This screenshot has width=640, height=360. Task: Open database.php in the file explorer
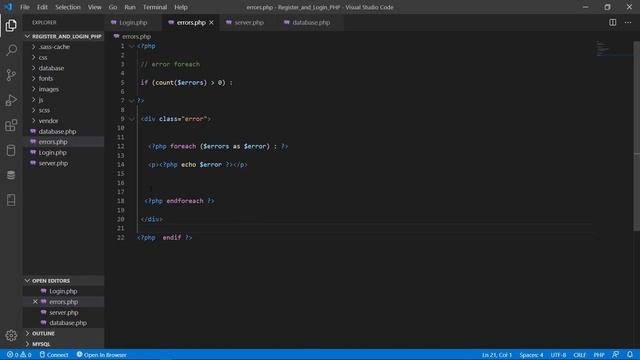(x=63, y=131)
